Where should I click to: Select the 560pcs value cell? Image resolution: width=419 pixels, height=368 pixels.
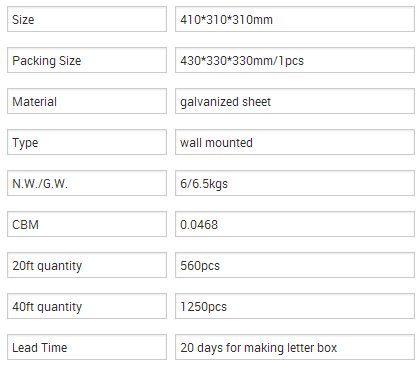coord(295,265)
